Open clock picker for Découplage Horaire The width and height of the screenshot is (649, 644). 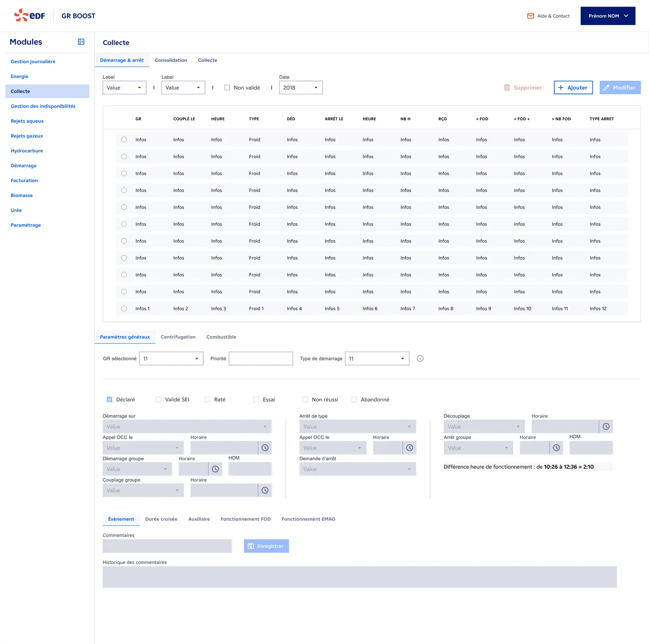(x=606, y=426)
